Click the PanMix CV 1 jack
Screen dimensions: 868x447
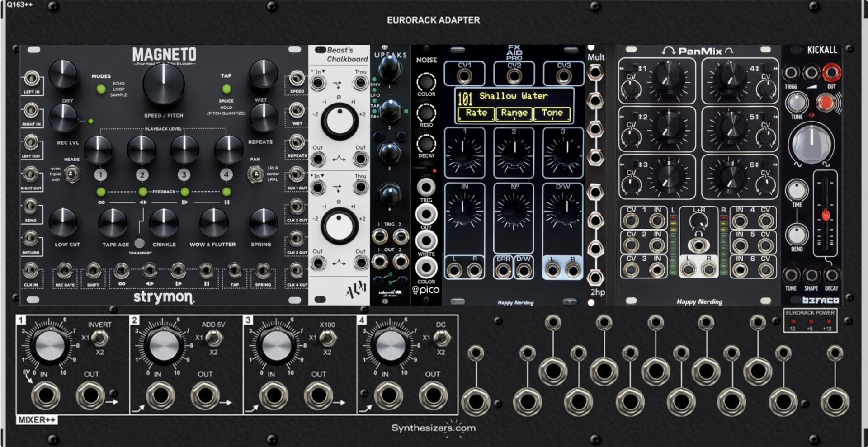click(x=631, y=221)
